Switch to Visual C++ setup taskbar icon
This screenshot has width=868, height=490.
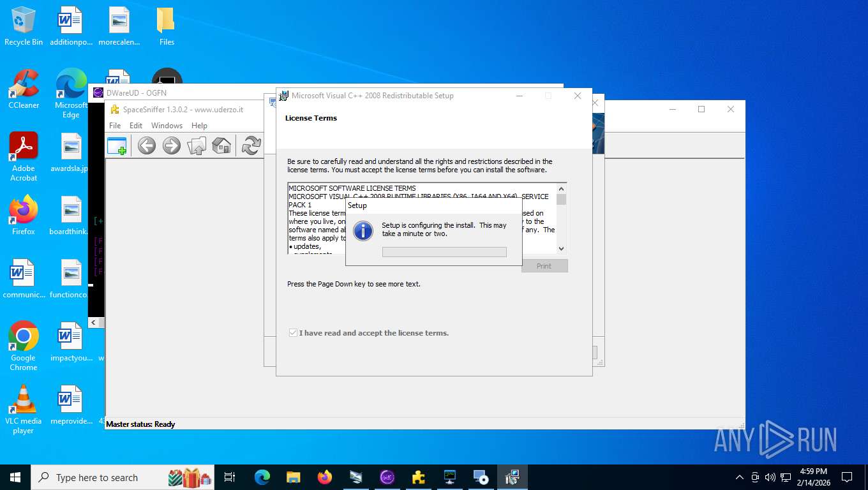(513, 477)
